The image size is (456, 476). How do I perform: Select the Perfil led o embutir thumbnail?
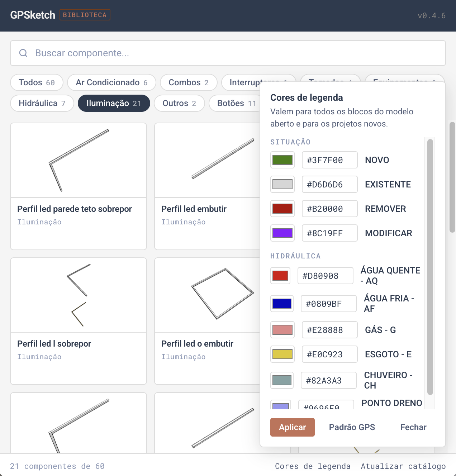(207, 295)
